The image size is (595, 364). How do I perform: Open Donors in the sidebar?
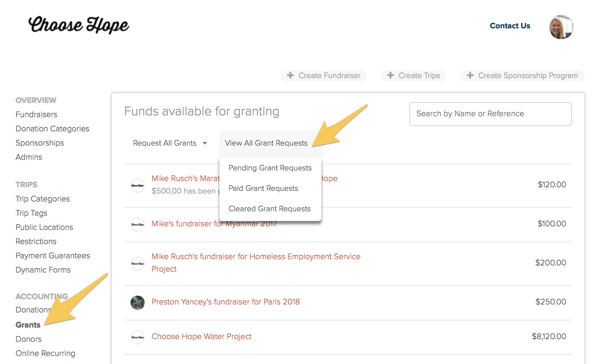coord(28,339)
